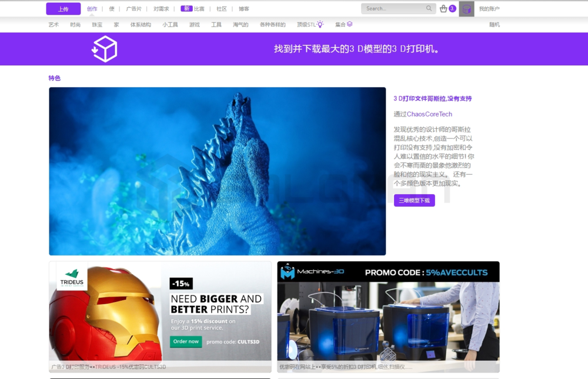Browse the 体系结构 category
588x379 pixels.
click(x=141, y=25)
